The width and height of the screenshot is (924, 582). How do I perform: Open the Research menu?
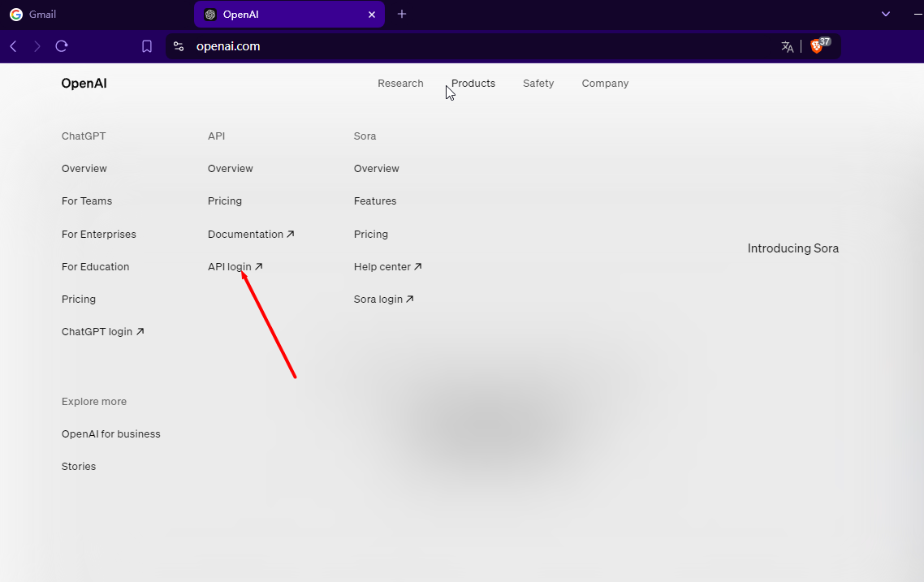[x=401, y=83]
